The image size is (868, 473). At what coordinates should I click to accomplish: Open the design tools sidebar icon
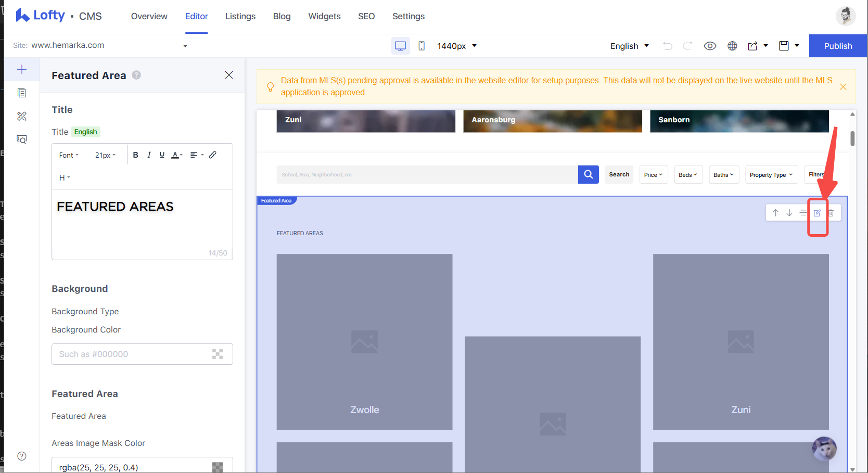pos(22,116)
